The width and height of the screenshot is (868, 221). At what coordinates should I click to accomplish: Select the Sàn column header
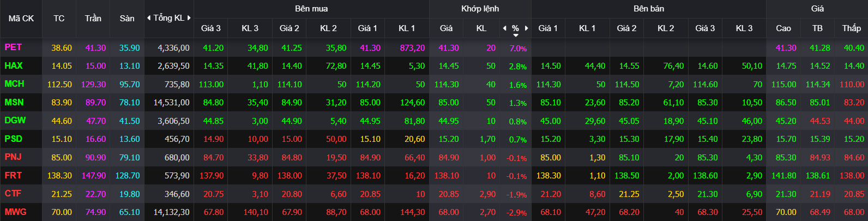click(x=127, y=19)
